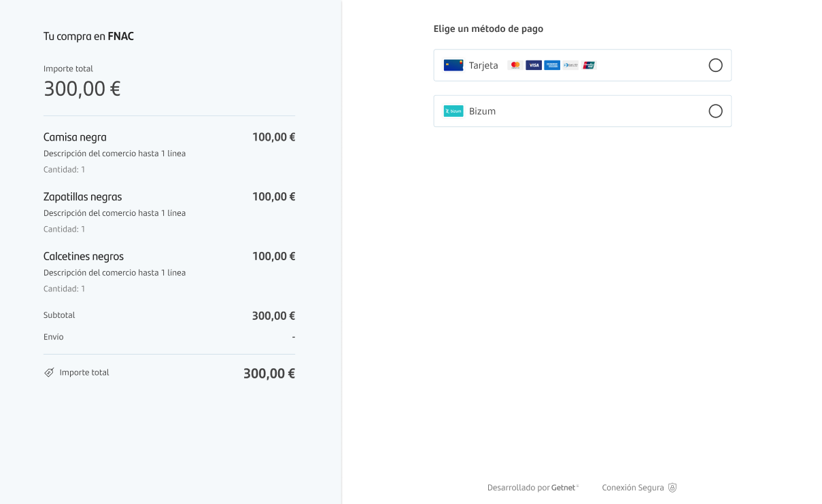Click the tag icon beside Importe total
822x504 pixels.
pyautogui.click(x=49, y=373)
